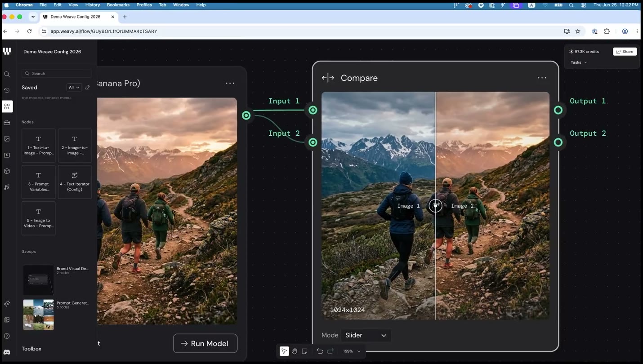Click the Input 1 port on Compare node
This screenshot has width=643, height=364.
click(313, 110)
